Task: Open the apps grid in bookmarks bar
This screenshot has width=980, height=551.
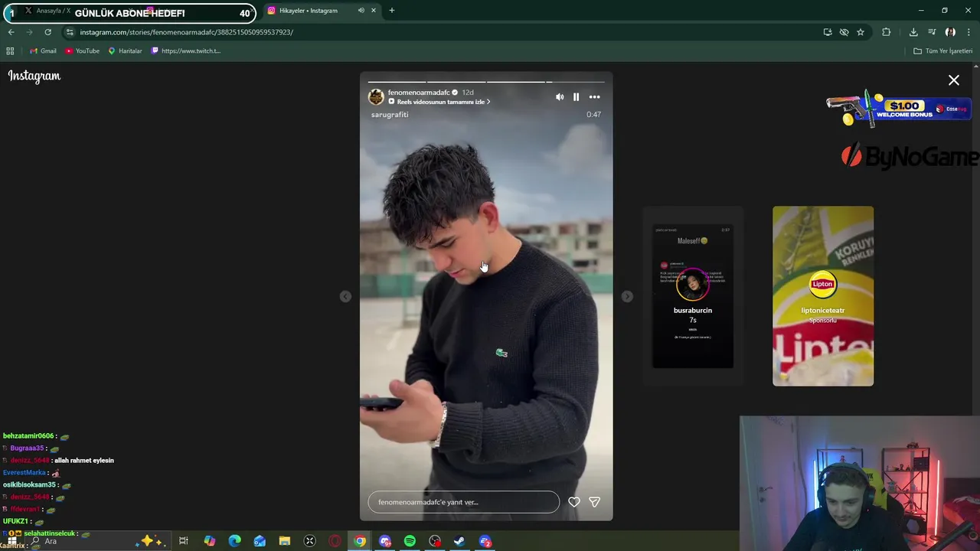Action: [10, 51]
